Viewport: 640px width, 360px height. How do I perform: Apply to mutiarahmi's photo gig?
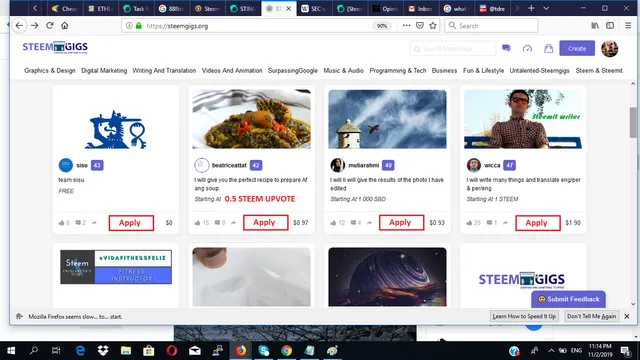[401, 222]
